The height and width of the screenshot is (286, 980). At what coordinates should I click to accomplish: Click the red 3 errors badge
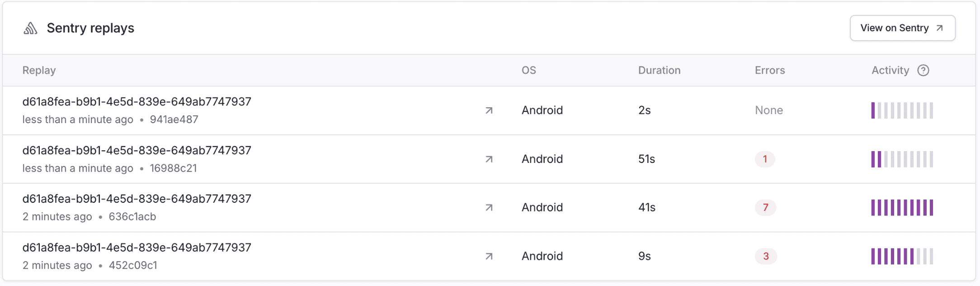pyautogui.click(x=766, y=256)
